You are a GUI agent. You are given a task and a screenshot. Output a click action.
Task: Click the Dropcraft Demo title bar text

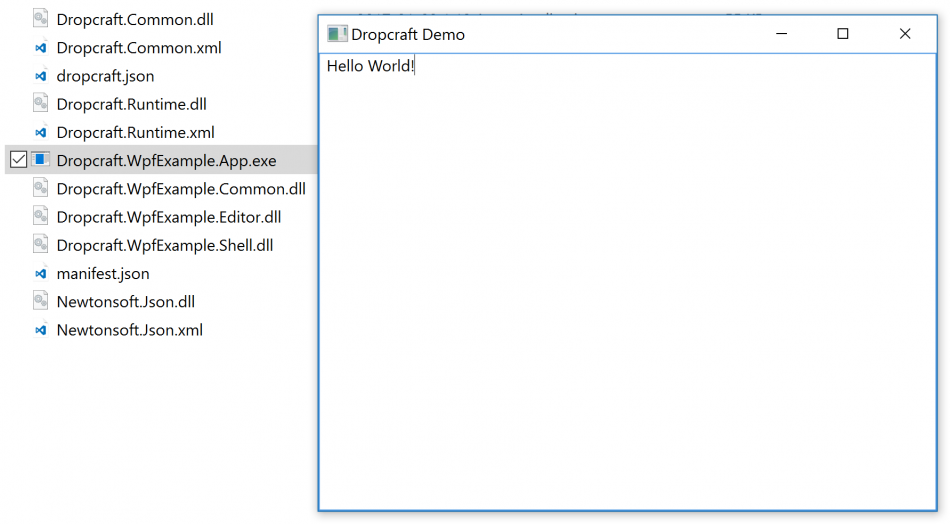point(408,35)
